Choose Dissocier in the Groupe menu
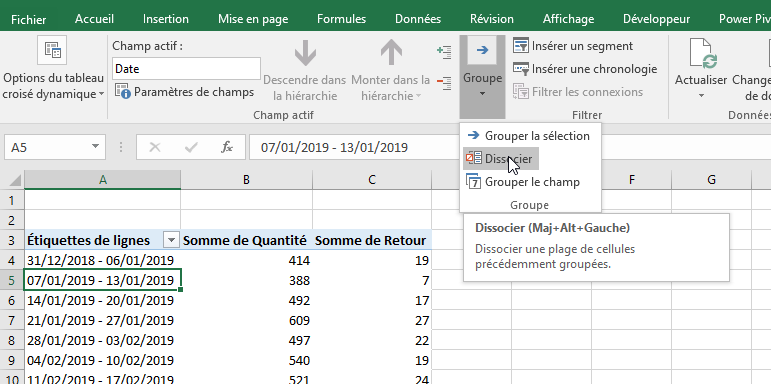 coord(502,159)
